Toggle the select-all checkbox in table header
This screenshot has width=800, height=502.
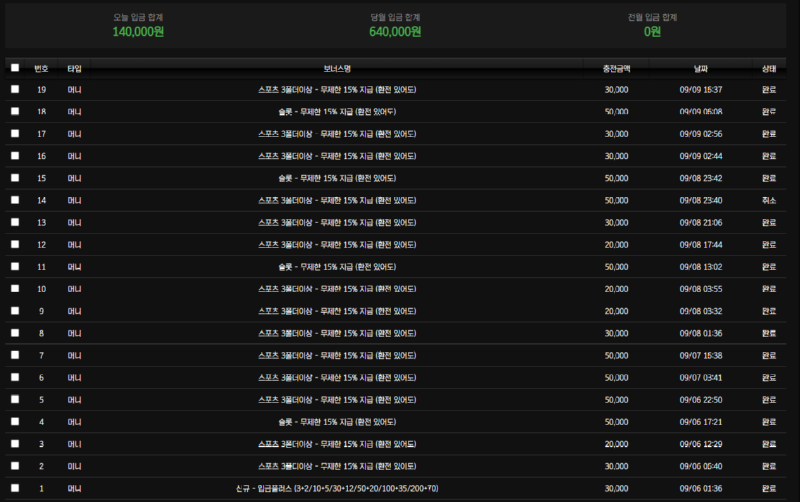(x=15, y=68)
